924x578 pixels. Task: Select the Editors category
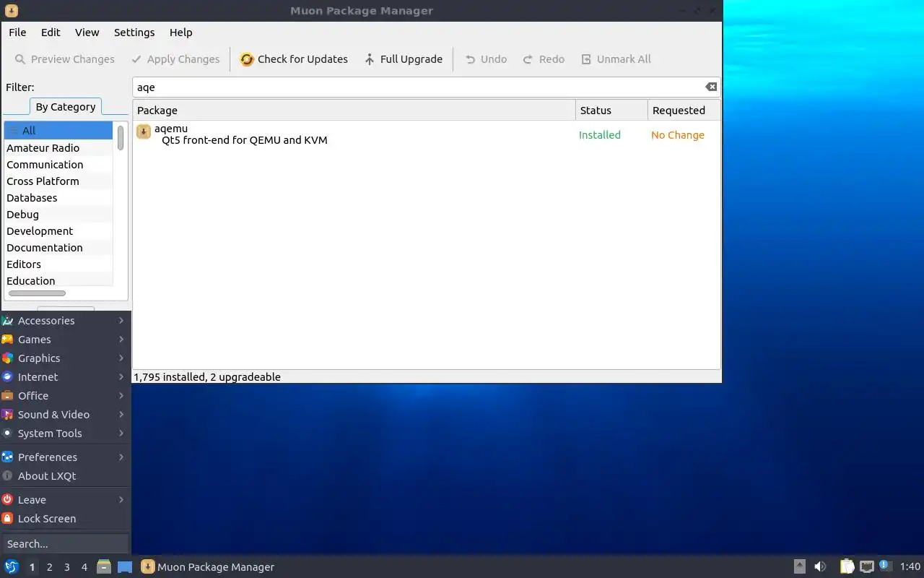58,264
